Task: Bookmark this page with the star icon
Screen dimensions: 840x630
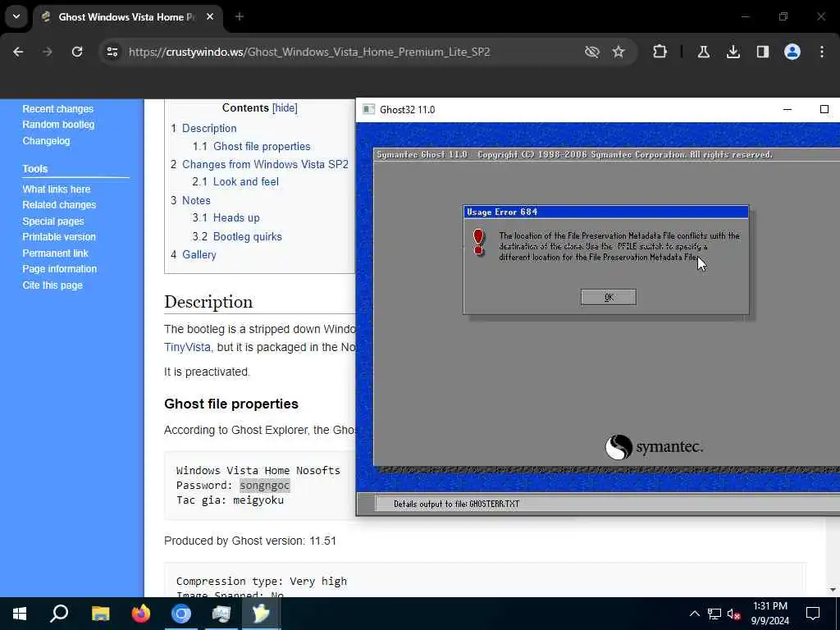Action: click(x=619, y=52)
